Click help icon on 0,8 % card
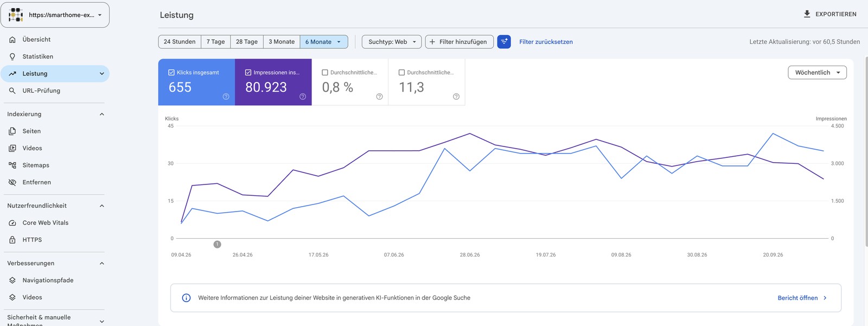Image resolution: width=868 pixels, height=326 pixels. click(x=380, y=97)
